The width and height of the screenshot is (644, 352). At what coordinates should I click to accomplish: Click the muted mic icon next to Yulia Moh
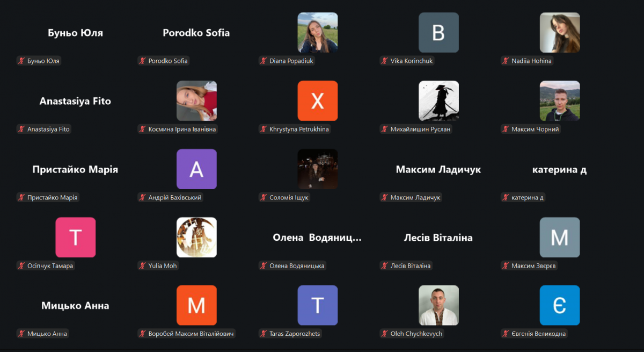click(142, 266)
